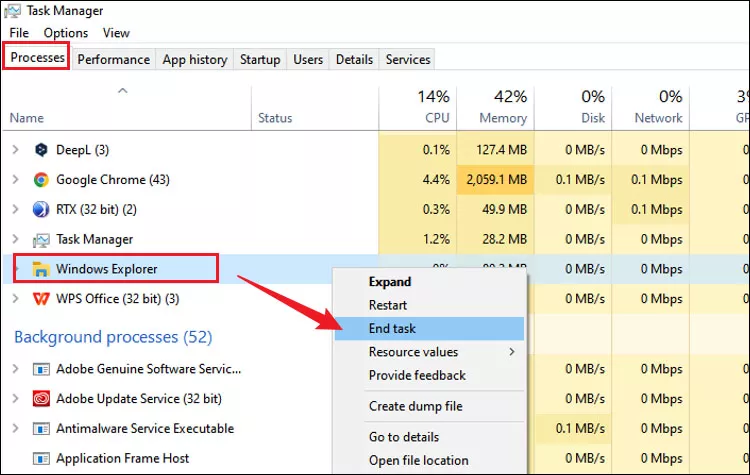Expand the WPS Office (32 bit) (3) group

click(15, 298)
